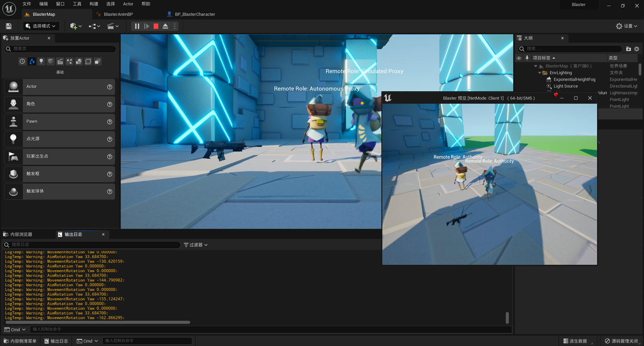Click the 源码管理关闭 source control status
This screenshot has height=346, width=644.
point(621,341)
